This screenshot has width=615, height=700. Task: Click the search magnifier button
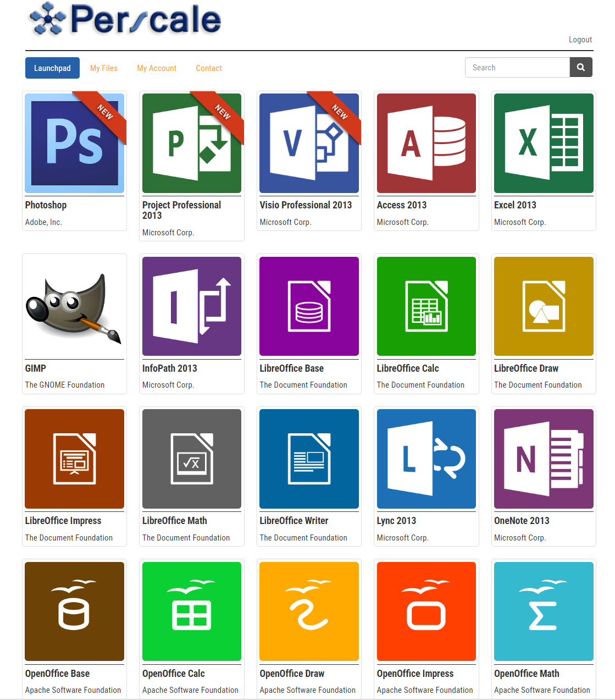(x=581, y=68)
